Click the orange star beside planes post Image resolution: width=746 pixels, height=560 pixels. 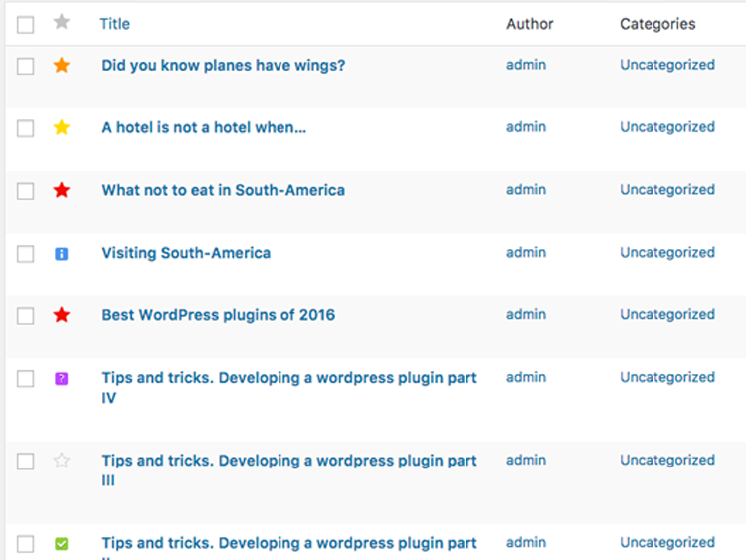pos(62,66)
